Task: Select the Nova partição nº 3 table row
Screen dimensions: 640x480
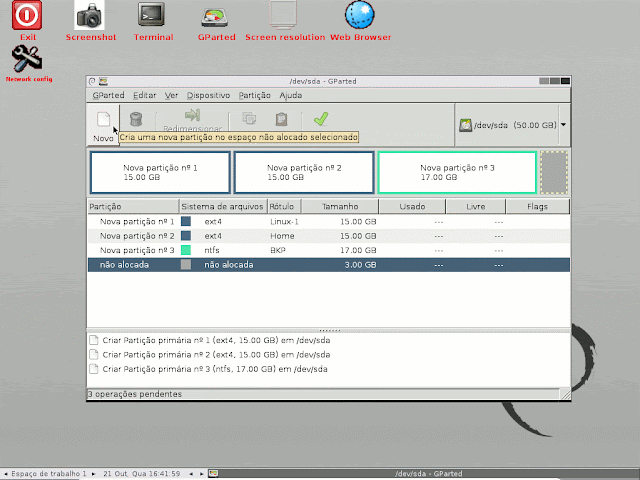Action: (x=329, y=250)
